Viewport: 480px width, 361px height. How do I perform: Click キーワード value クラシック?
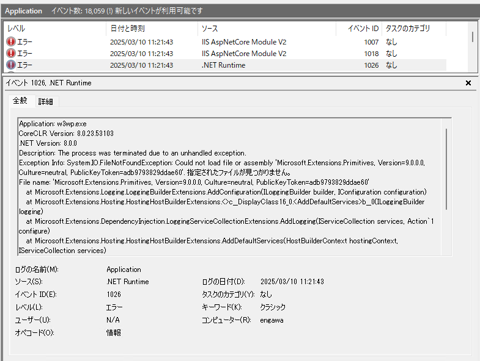(x=273, y=307)
